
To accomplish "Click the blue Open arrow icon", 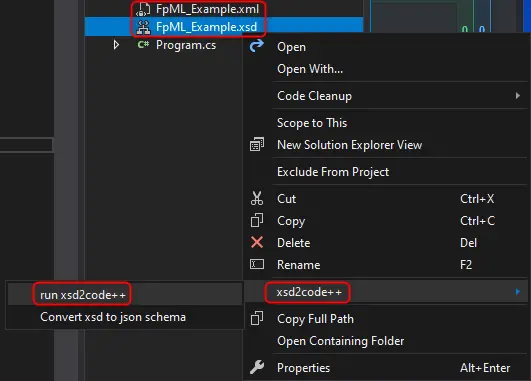I will [x=257, y=46].
